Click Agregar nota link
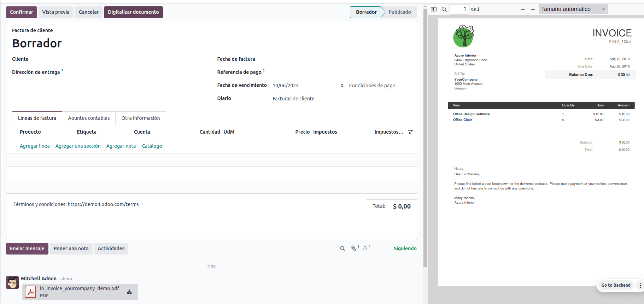The width and height of the screenshot is (644, 304). tap(121, 146)
